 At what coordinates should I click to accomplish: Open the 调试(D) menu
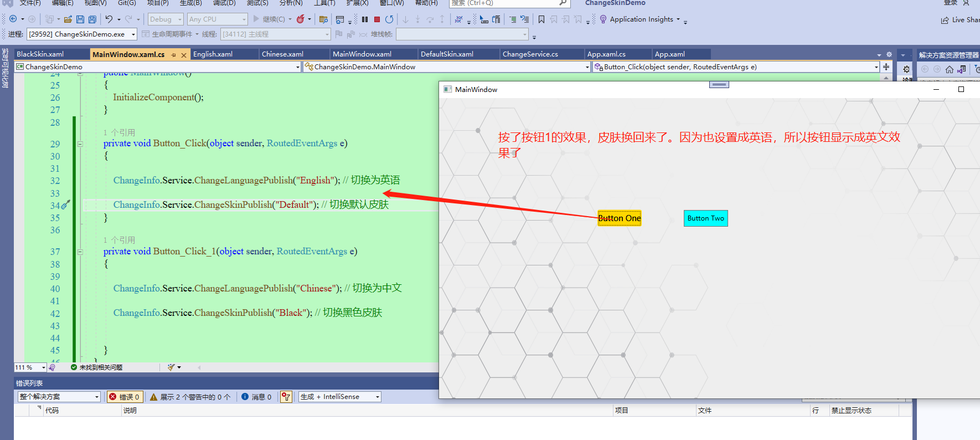224,3
